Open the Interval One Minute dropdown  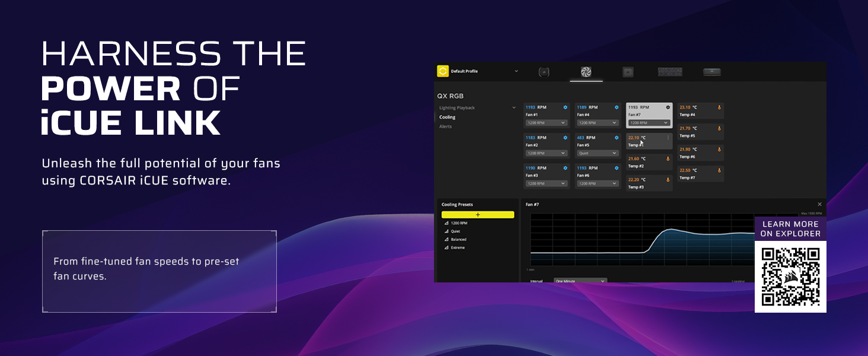(x=580, y=281)
